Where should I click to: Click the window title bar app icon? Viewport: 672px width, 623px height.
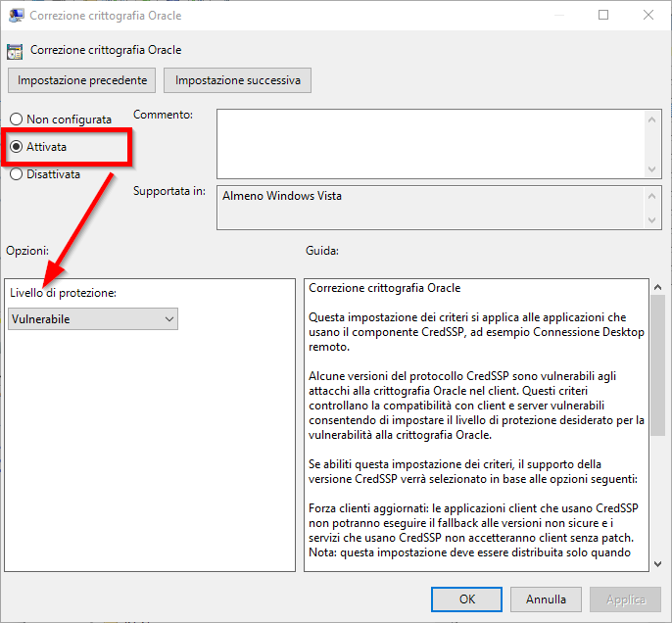pos(16,16)
